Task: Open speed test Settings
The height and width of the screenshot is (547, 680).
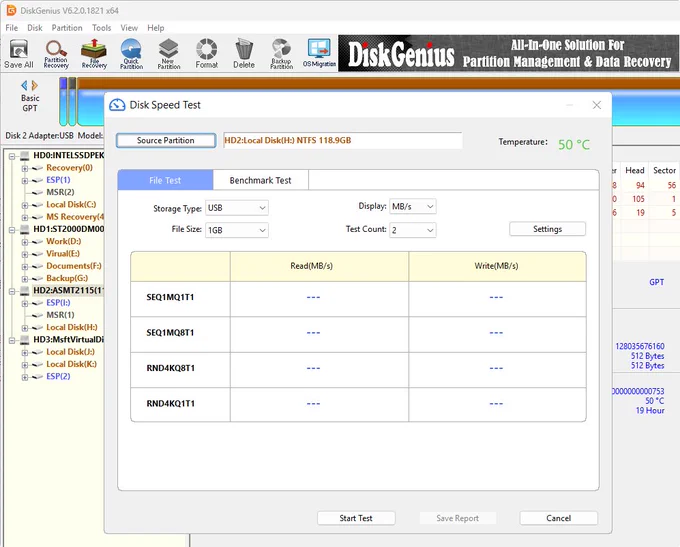Action: 547,229
